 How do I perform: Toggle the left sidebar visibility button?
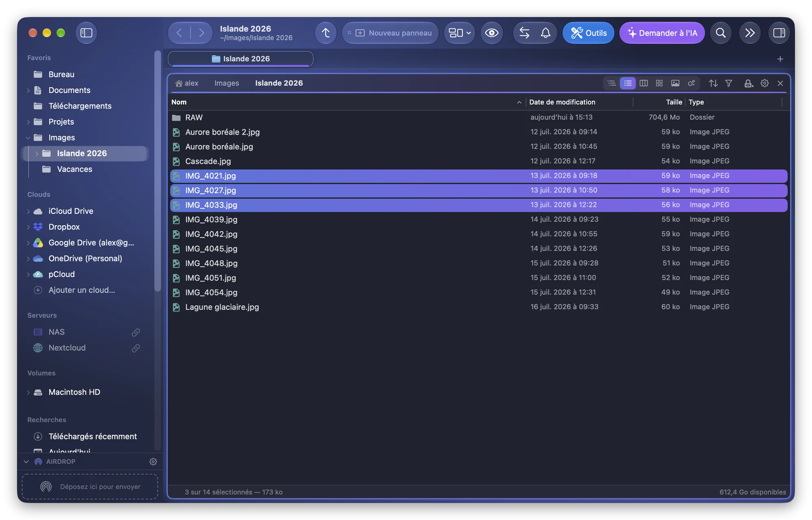point(86,33)
